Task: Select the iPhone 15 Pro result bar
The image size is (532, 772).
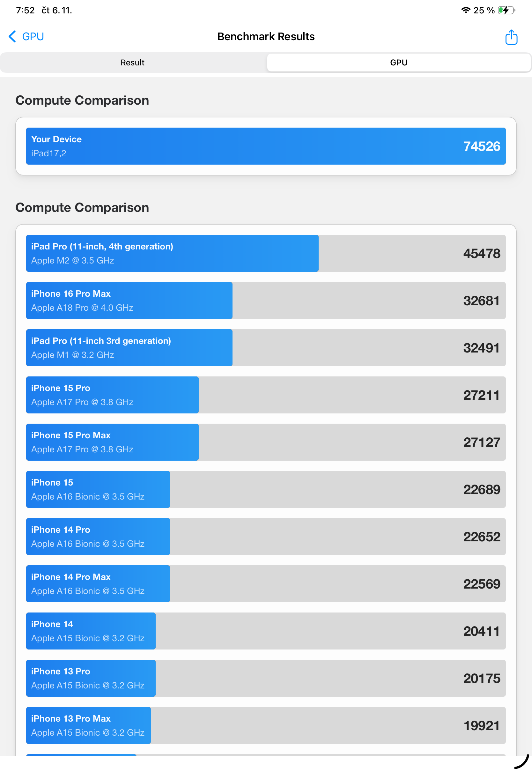Action: [x=266, y=395]
